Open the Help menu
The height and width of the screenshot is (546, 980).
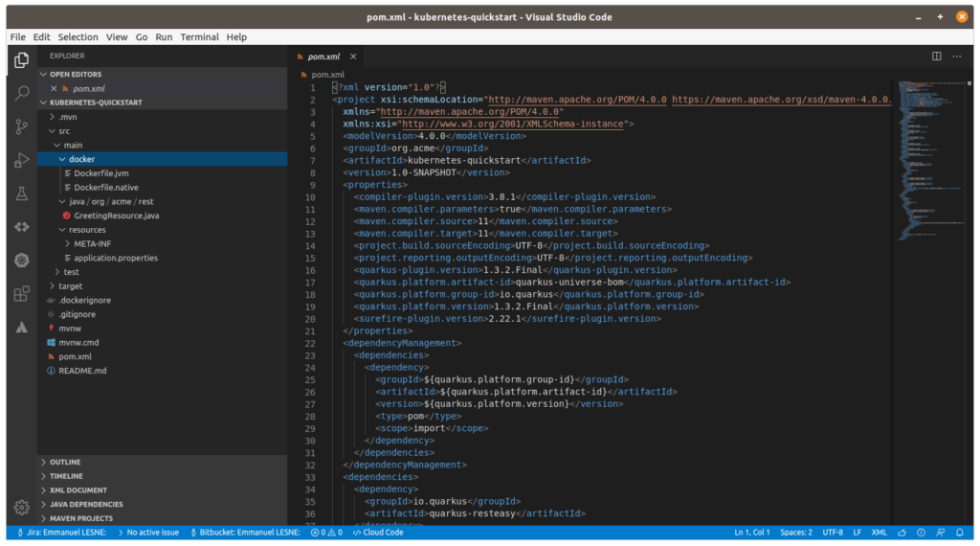[236, 37]
